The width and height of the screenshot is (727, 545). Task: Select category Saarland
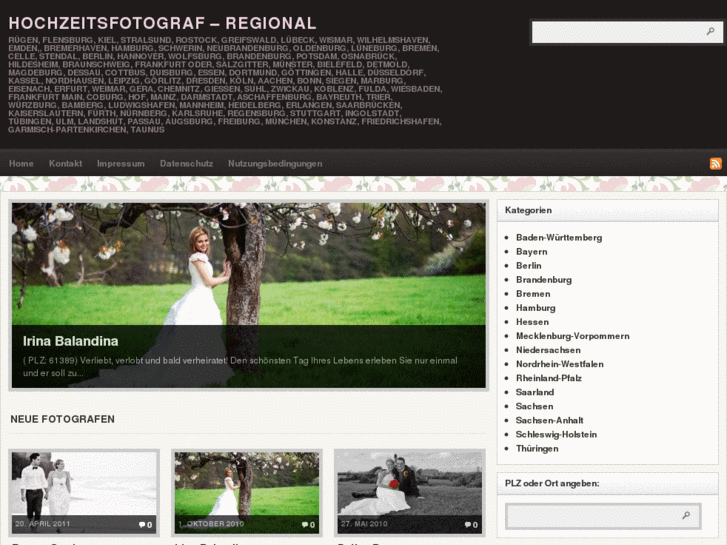point(535,392)
